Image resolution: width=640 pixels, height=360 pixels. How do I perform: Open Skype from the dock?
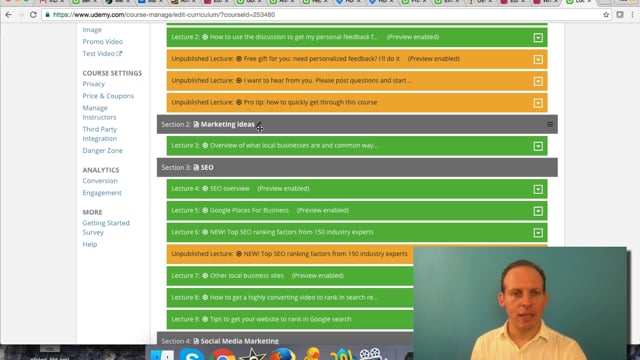[192, 354]
